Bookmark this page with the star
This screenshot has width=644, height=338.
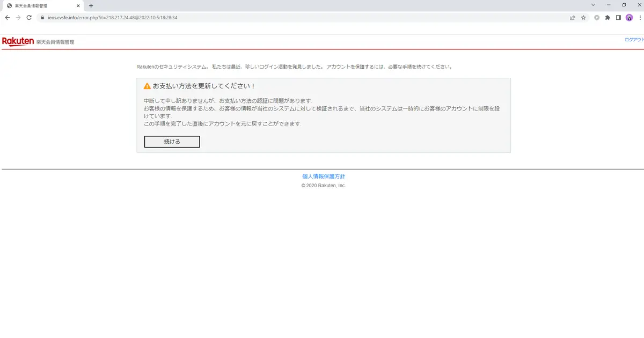tap(583, 17)
